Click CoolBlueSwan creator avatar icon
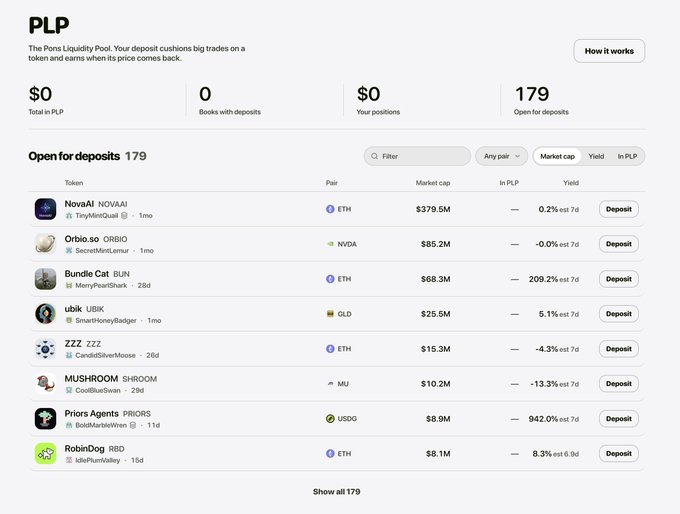The width and height of the screenshot is (680, 514). 69,390
